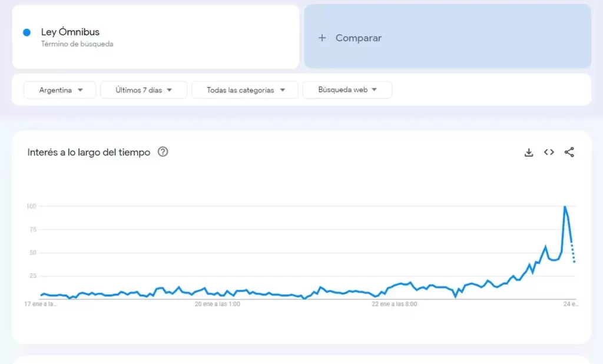Open the Todas las categorías filter

pos(245,90)
